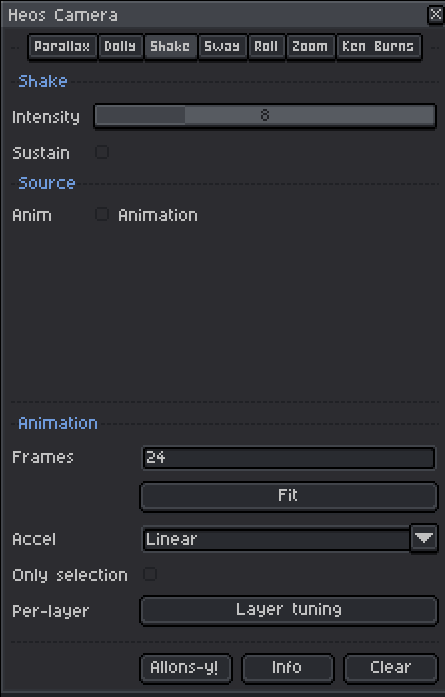
Task: Click the Fit button
Action: tap(289, 496)
